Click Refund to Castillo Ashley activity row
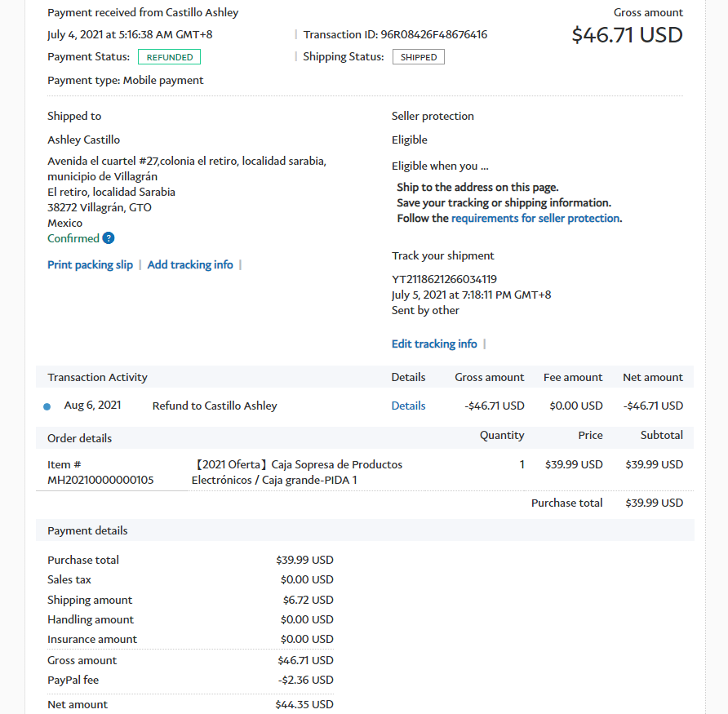Viewport: 728px width, 714px height. coord(215,406)
